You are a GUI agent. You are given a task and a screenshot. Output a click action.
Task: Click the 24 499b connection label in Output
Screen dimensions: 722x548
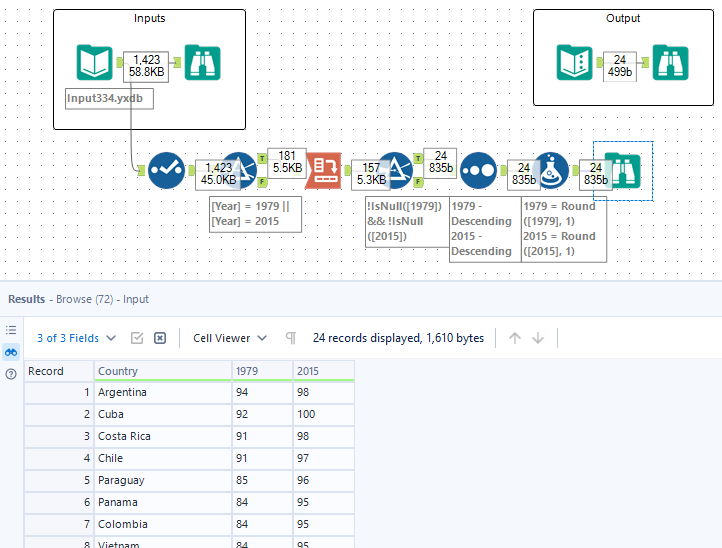(x=620, y=66)
